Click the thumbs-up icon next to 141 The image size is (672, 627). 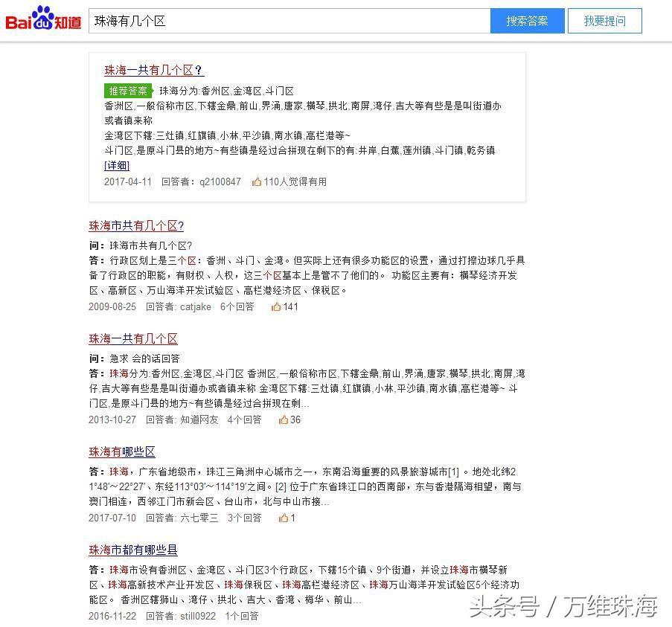(276, 306)
